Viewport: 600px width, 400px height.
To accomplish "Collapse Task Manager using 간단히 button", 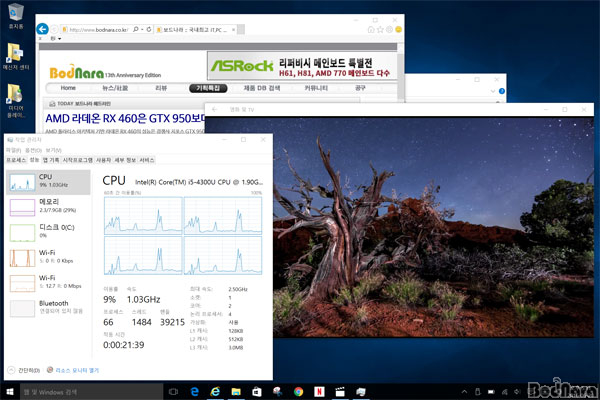I will point(24,370).
